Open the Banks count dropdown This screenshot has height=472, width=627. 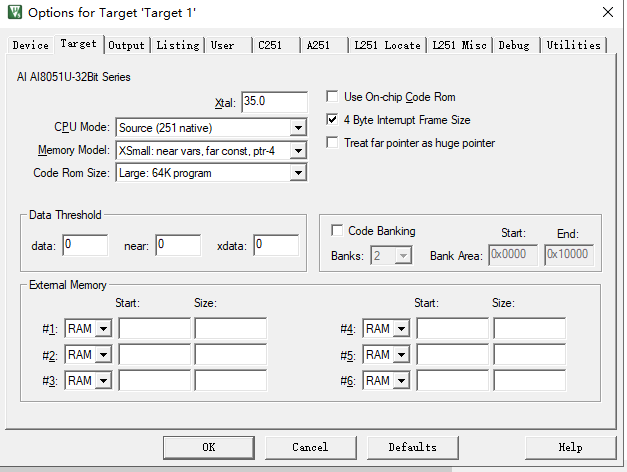pos(391,255)
